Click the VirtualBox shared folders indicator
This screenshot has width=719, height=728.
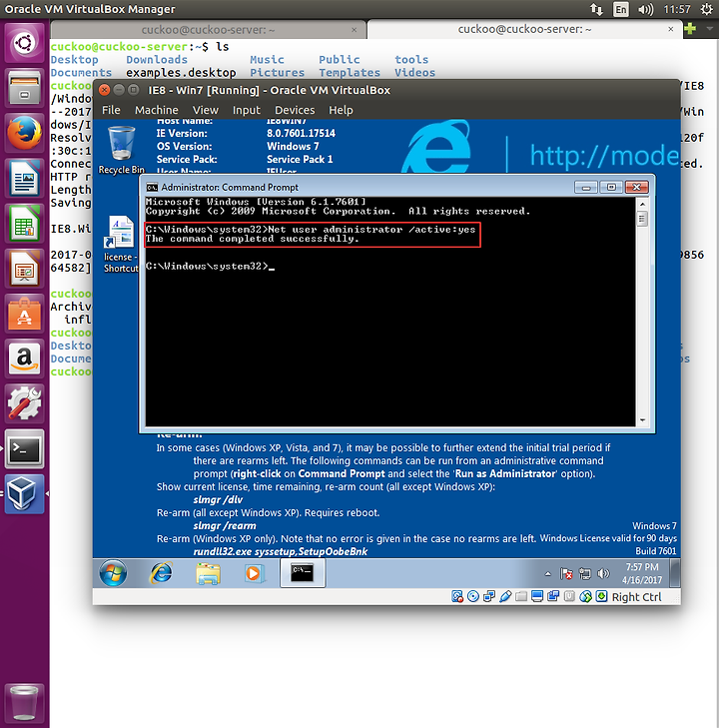tap(521, 596)
